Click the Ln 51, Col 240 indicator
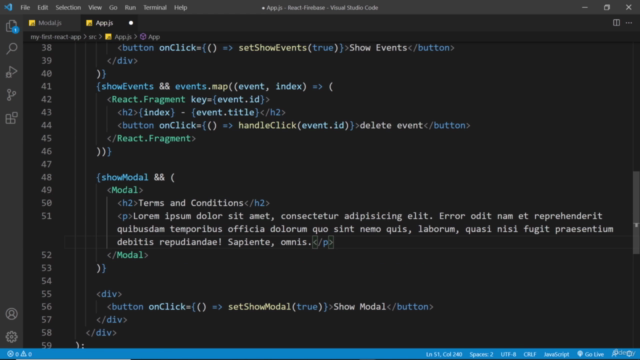Screen dimensions: 640x360 pyautogui.click(x=444, y=354)
